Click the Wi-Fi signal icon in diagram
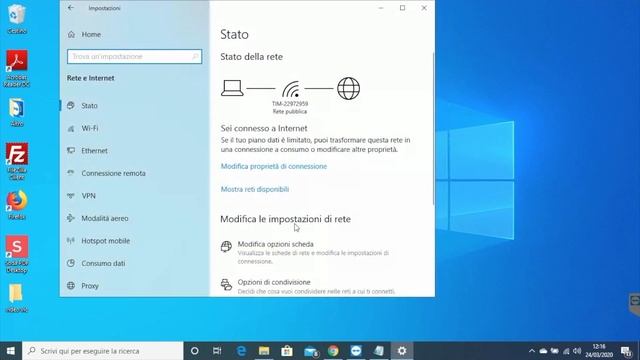 [291, 89]
